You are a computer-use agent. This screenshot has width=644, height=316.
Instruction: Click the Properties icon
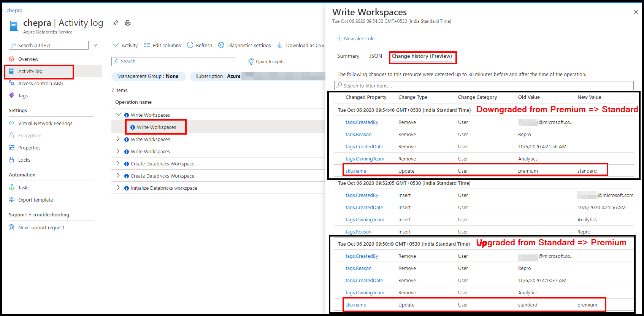[x=12, y=148]
